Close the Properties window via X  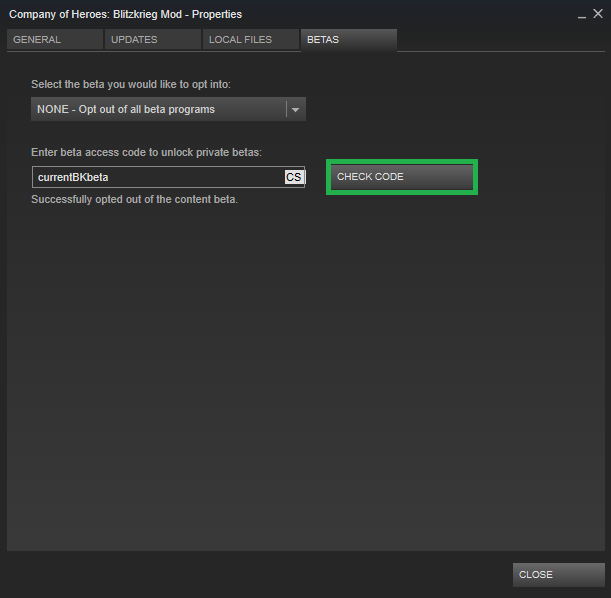[598, 14]
